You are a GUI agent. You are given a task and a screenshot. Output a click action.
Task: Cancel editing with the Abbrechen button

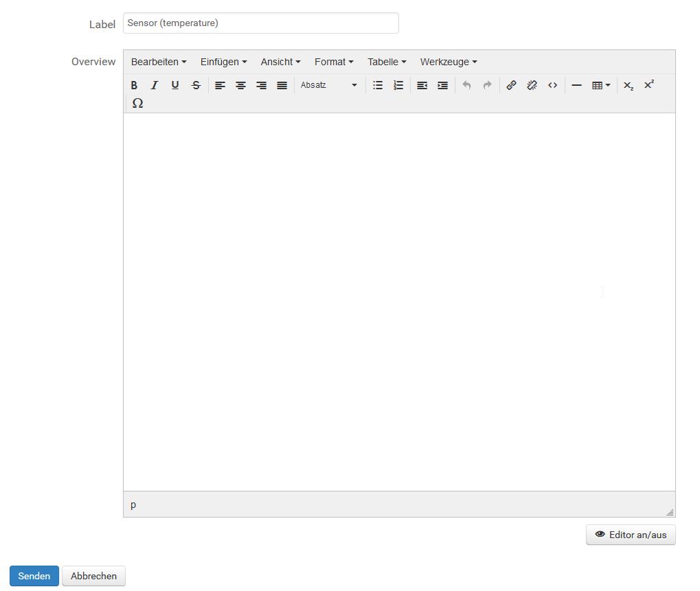pos(93,576)
